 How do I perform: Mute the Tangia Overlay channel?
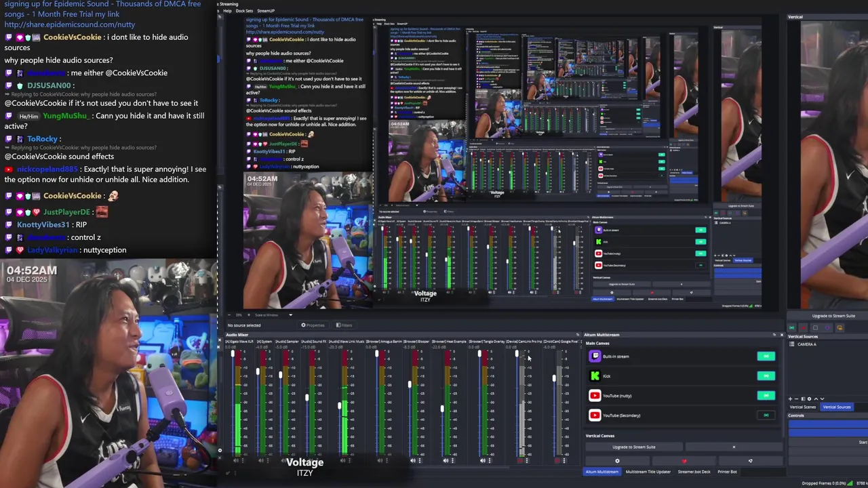483,460
